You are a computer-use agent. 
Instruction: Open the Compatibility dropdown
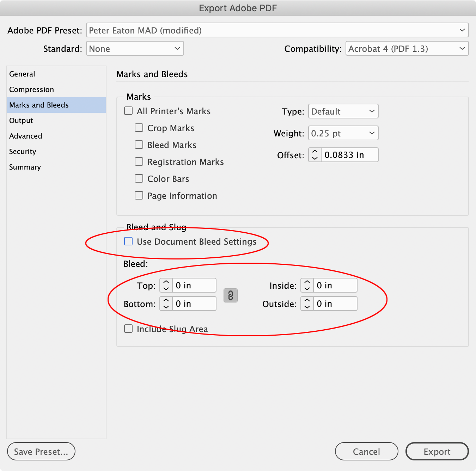pyautogui.click(x=462, y=49)
